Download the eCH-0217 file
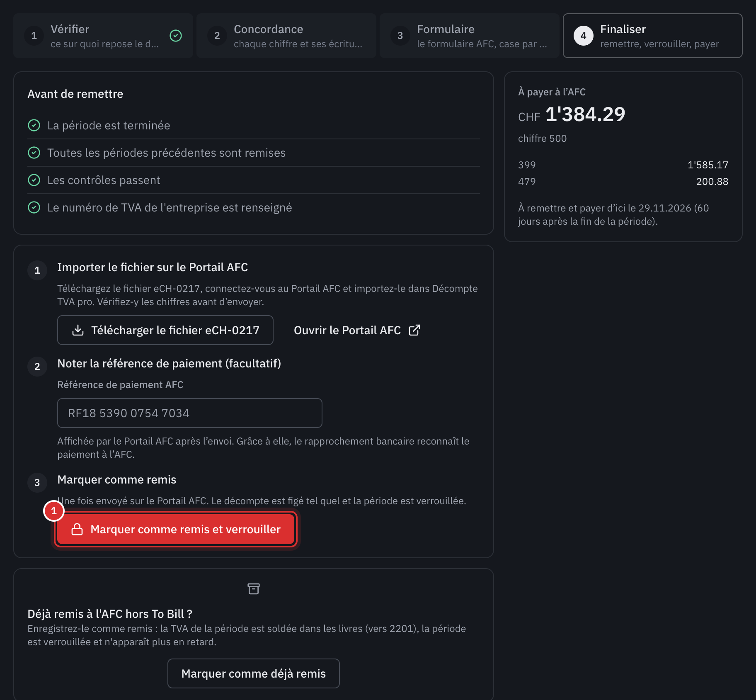This screenshot has height=700, width=756. tap(165, 330)
